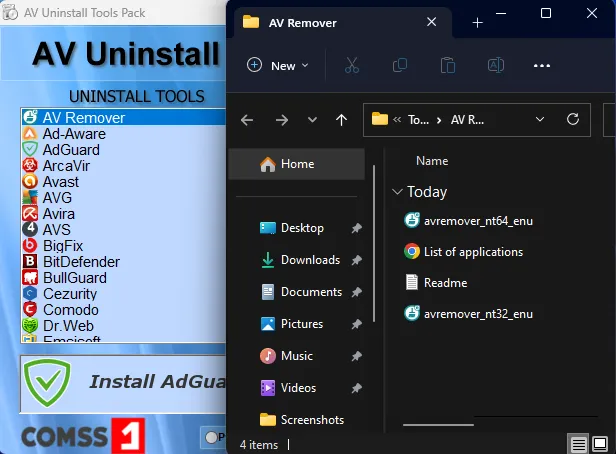The image size is (616, 454).
Task: Select BigFix in the uninstall tools list
Action: point(123,246)
